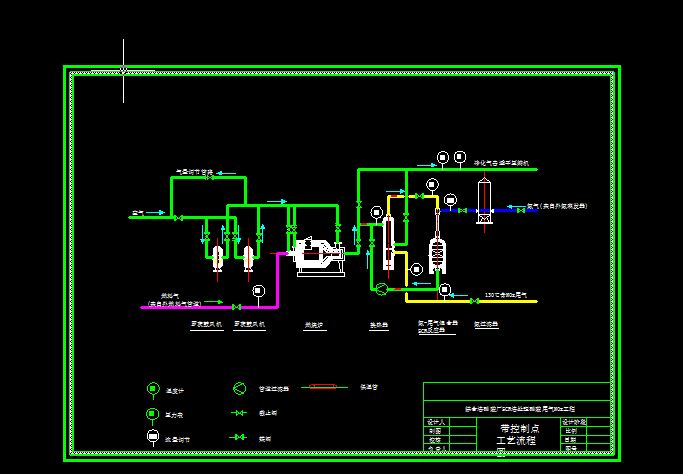This screenshot has width=683, height=474.
Task: Select the instrument bubble between heat exchanger and reactor
Action: click(416, 269)
